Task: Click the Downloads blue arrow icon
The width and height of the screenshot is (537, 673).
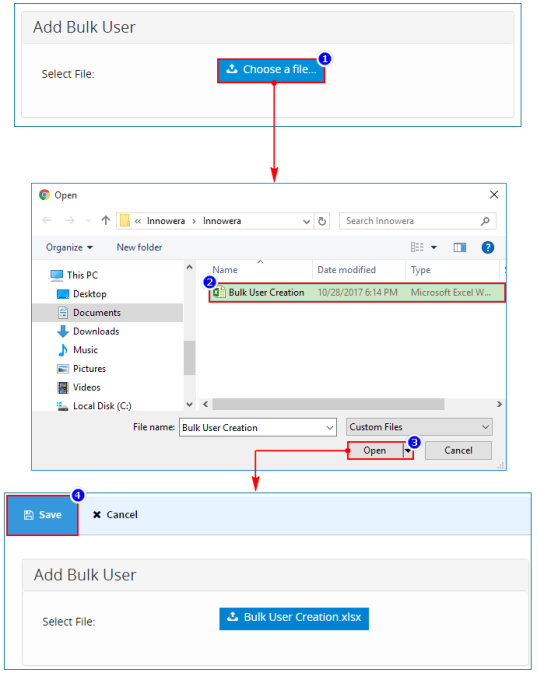Action: (x=63, y=331)
